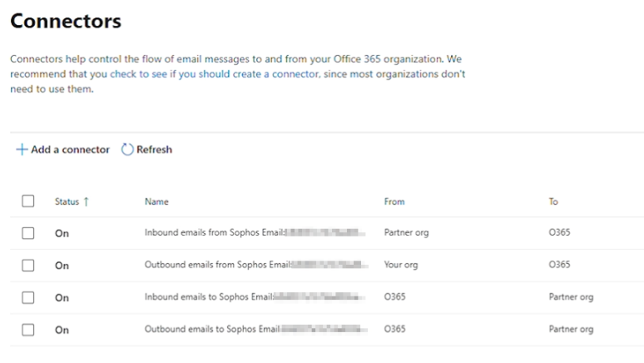Click the To column header

tap(553, 201)
